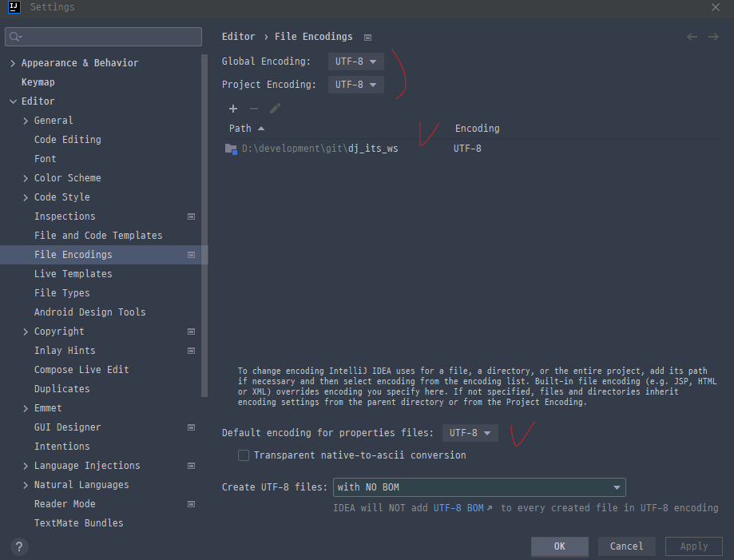The image size is (734, 560).
Task: Click the edit pencil icon
Action: (275, 109)
